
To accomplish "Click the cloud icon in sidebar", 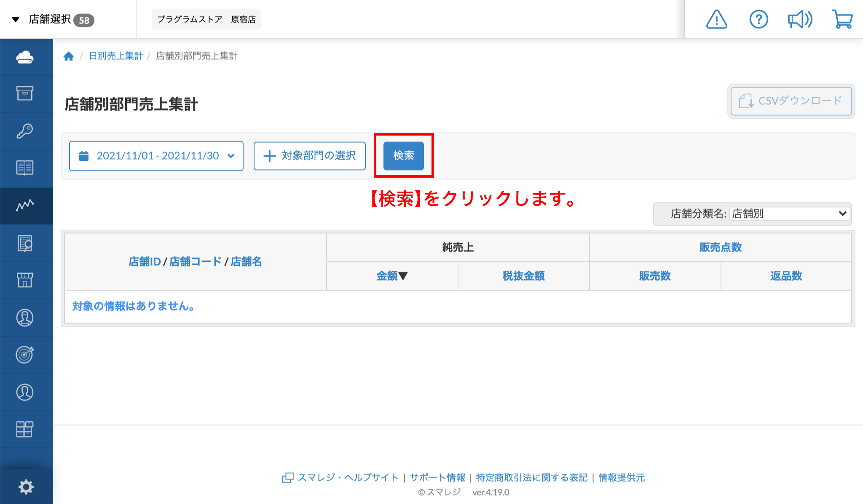I will click(25, 57).
